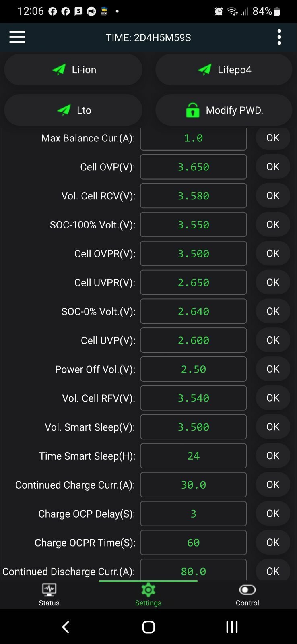The width and height of the screenshot is (297, 644).
Task: Tap Android home navigation button
Action: click(x=148, y=627)
